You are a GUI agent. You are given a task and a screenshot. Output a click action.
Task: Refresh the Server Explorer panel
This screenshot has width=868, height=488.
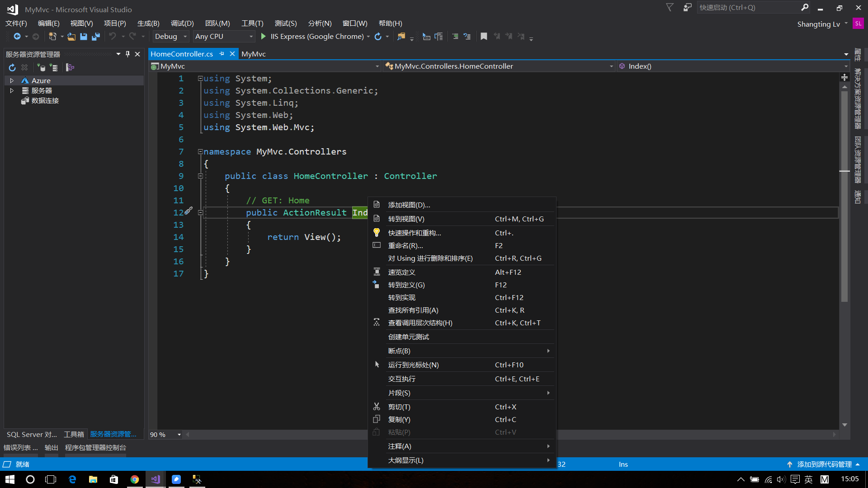tap(12, 67)
